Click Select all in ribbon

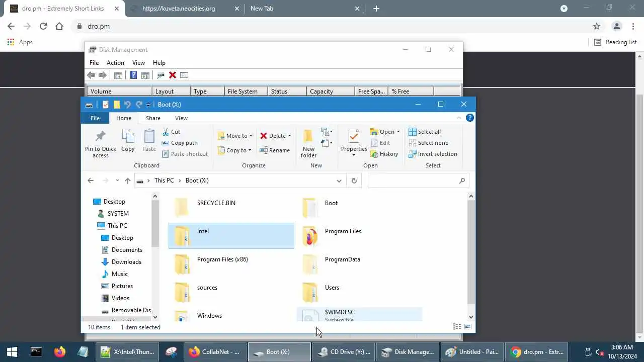(x=425, y=132)
